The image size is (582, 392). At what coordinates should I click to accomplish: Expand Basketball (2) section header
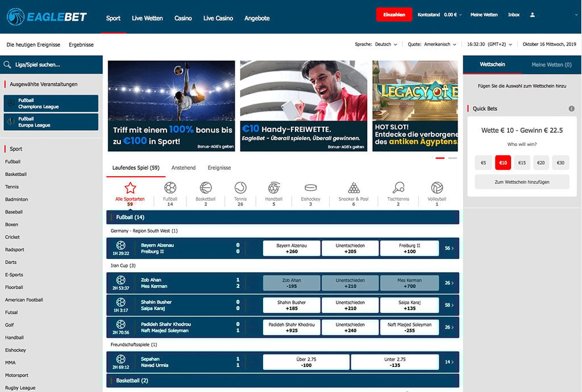(x=283, y=381)
